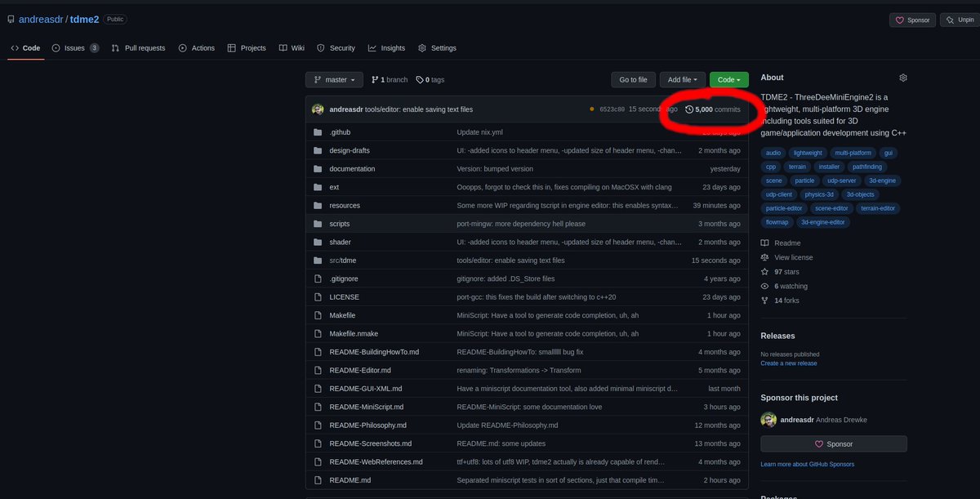Image resolution: width=980 pixels, height=499 pixels.
Task: Open the README.md file
Action: click(x=350, y=480)
